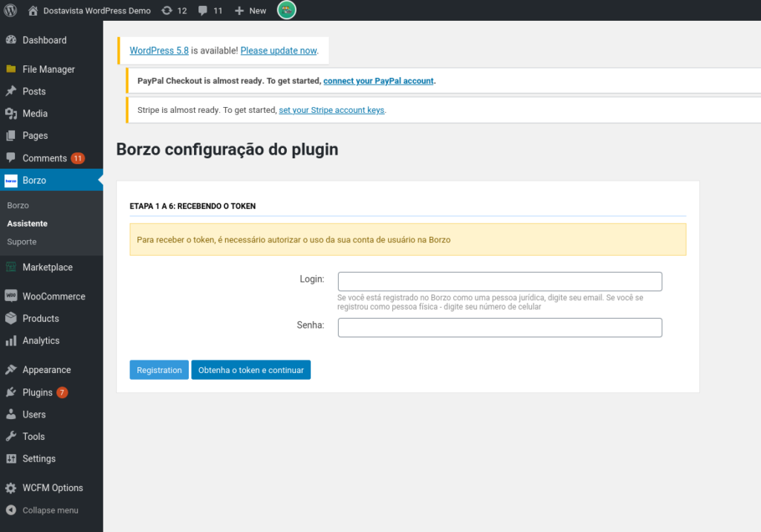The width and height of the screenshot is (761, 532).
Task: Select the Marketplace icon
Action: coord(12,267)
